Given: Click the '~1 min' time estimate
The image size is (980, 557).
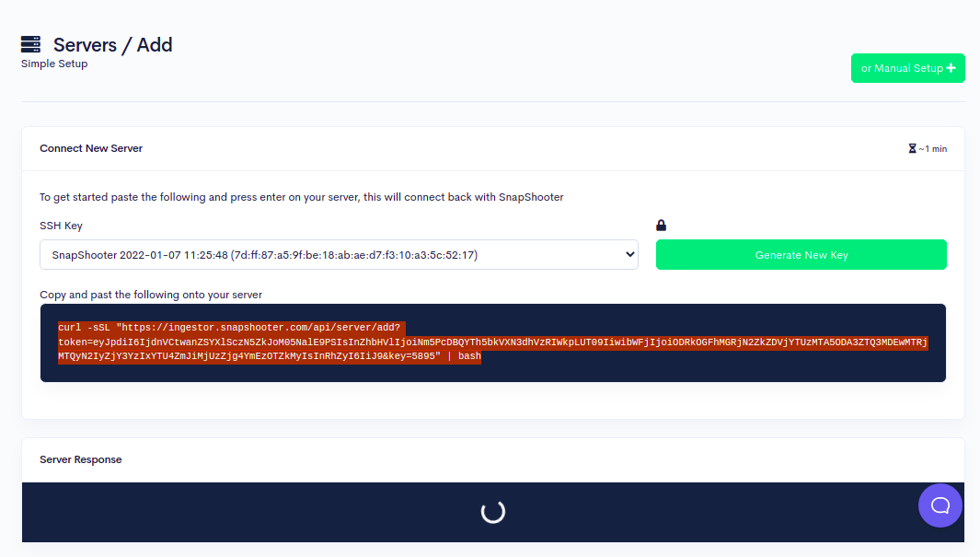Looking at the screenshot, I should point(932,149).
